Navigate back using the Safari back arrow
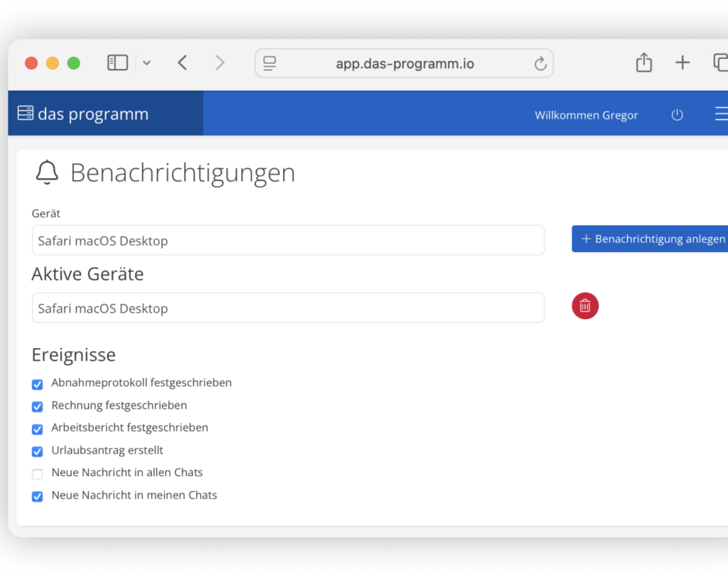Screen dimensions: 728x579 (182, 63)
